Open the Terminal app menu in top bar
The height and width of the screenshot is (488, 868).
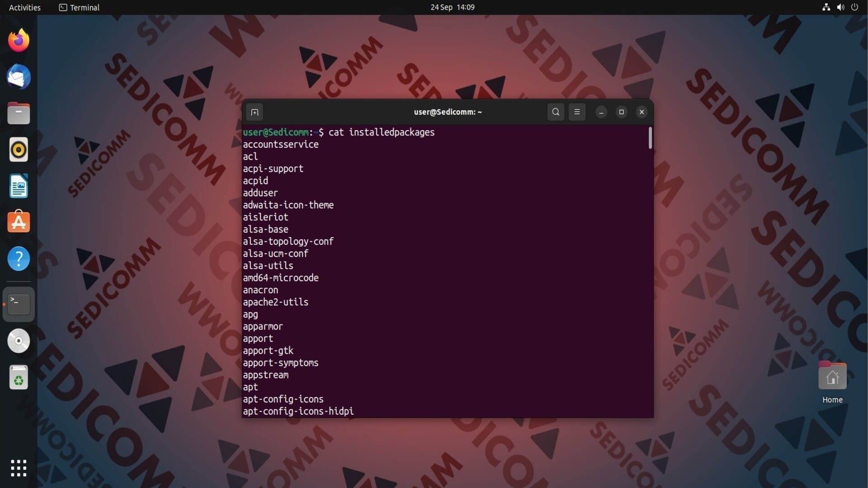[79, 7]
